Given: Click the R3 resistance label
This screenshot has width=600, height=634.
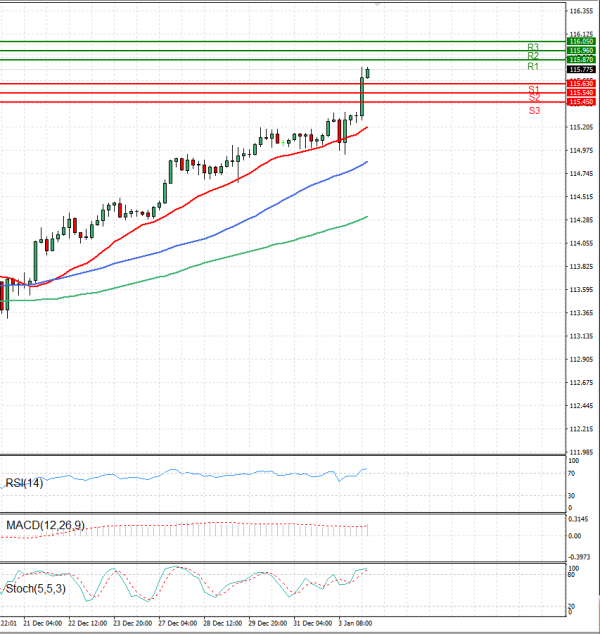Looking at the screenshot, I should click(x=533, y=47).
